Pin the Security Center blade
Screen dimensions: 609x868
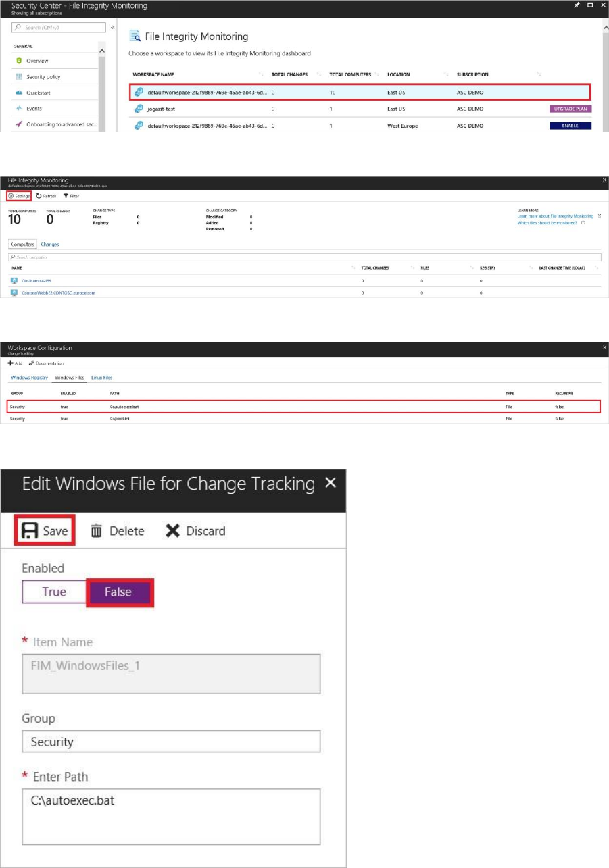click(577, 5)
